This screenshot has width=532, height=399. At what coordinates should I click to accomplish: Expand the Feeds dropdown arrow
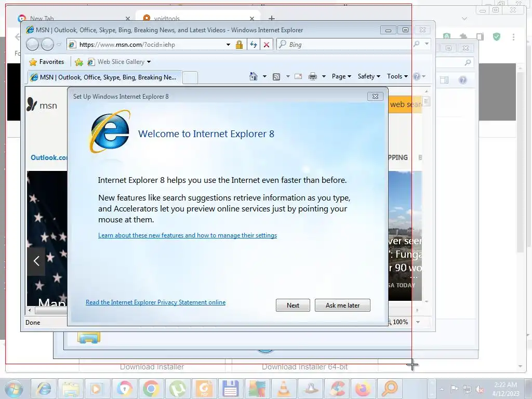point(288,76)
